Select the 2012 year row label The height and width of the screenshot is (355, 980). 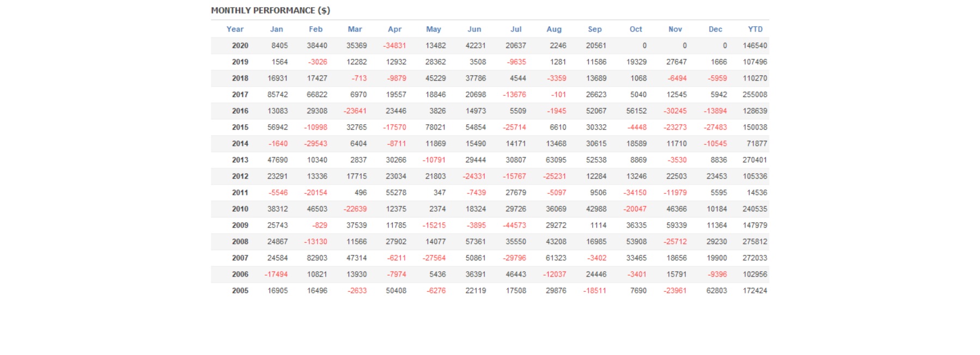(240, 176)
